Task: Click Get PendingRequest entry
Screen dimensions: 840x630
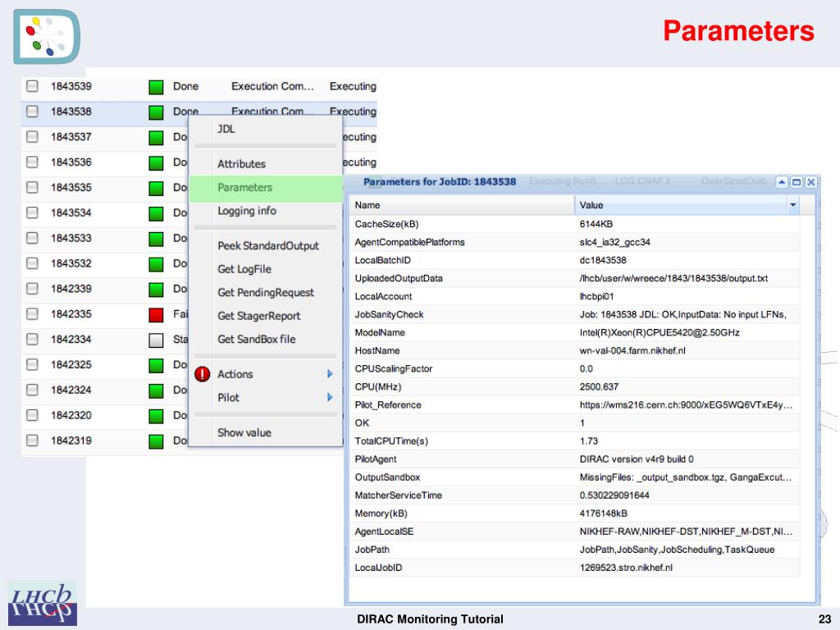Action: pos(267,293)
